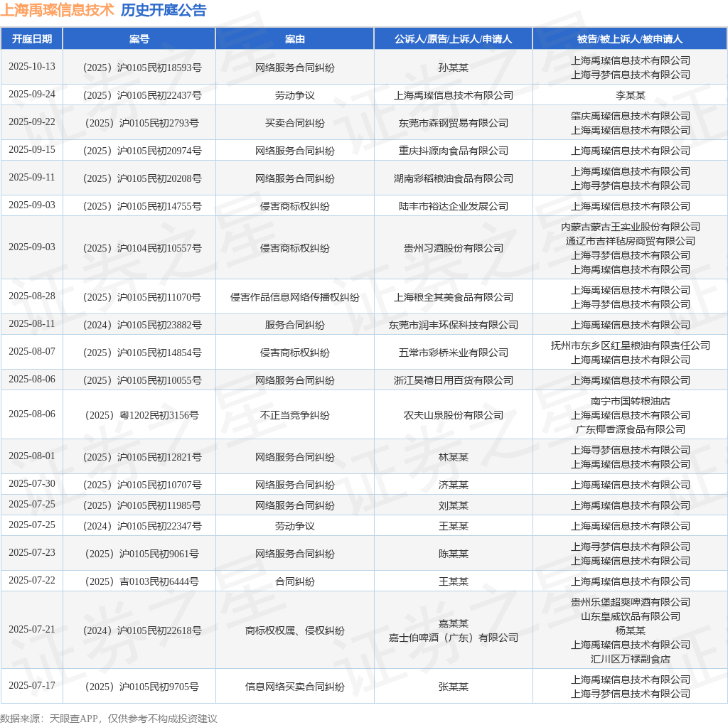This screenshot has width=728, height=725.
Task: Click the 案由 column header
Action: coord(295,39)
